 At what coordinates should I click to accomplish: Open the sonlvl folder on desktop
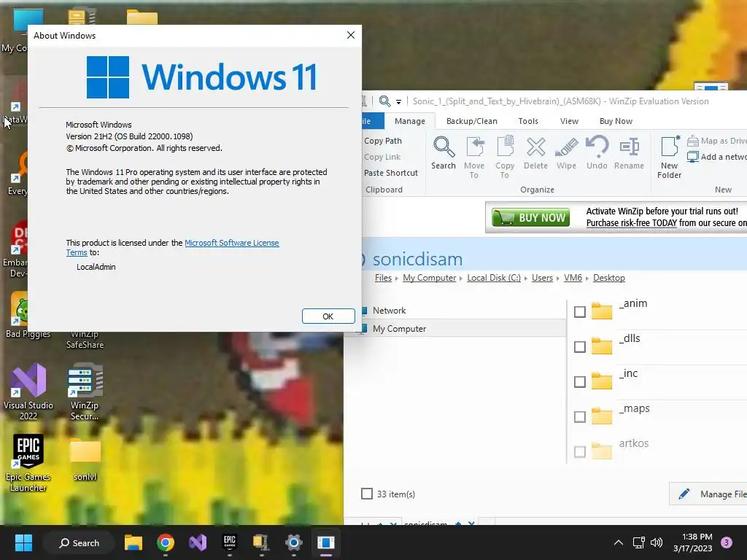[x=85, y=460]
